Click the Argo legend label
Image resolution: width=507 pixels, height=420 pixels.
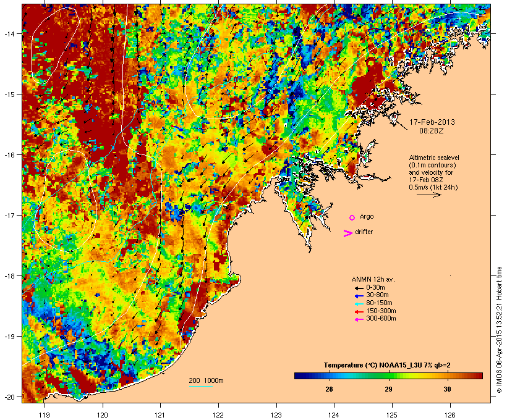[367, 216]
